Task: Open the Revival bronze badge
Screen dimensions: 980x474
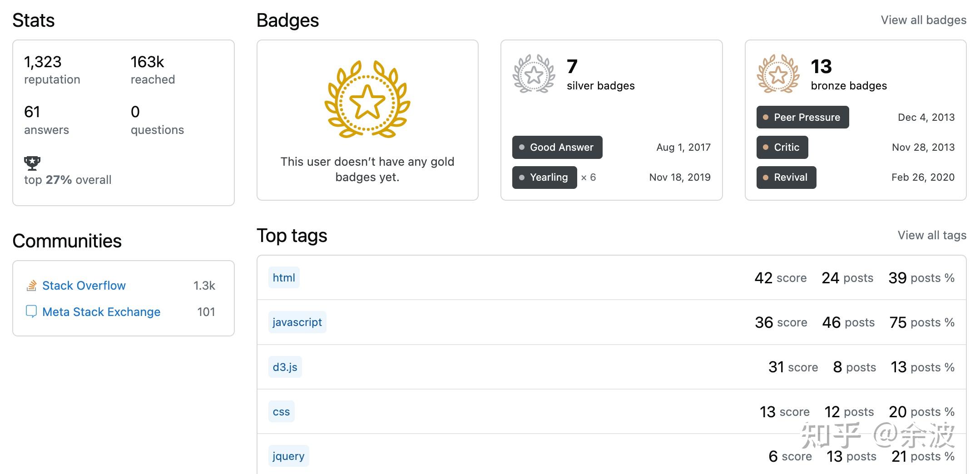Action: pos(786,177)
